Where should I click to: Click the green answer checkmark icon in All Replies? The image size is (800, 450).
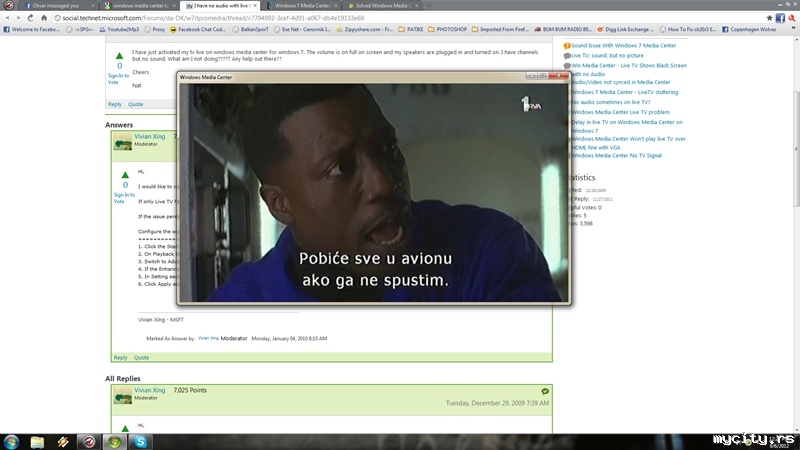[545, 391]
